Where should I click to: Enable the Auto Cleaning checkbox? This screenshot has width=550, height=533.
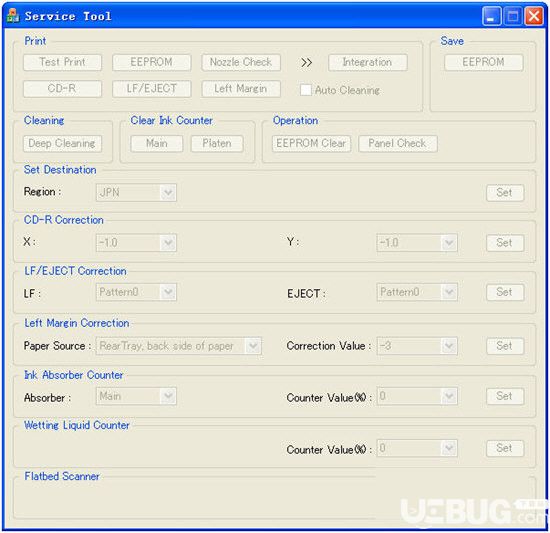pos(306,90)
